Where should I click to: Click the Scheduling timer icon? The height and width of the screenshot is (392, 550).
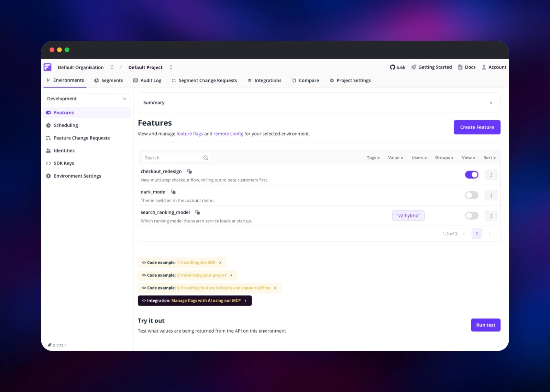[x=48, y=125]
